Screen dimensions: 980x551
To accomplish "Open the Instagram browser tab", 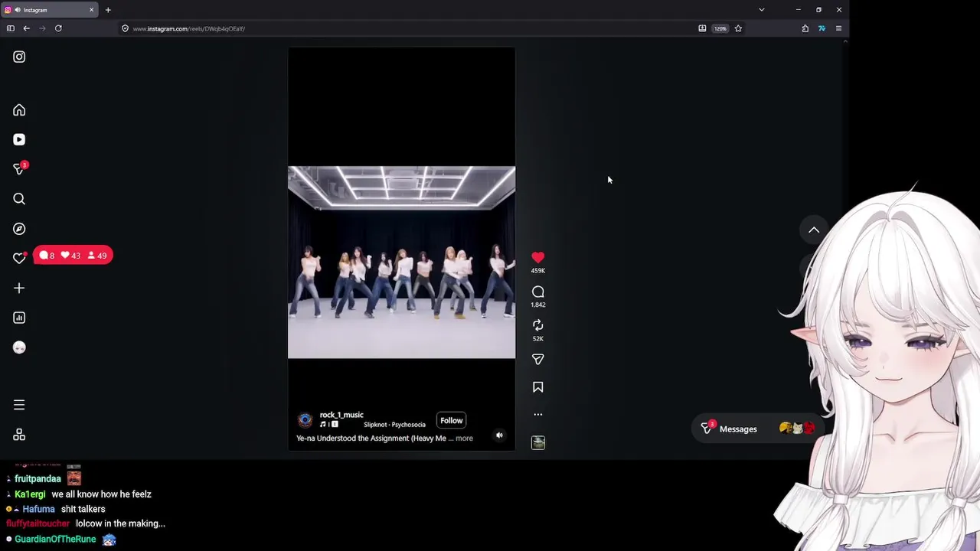I will pos(51,10).
